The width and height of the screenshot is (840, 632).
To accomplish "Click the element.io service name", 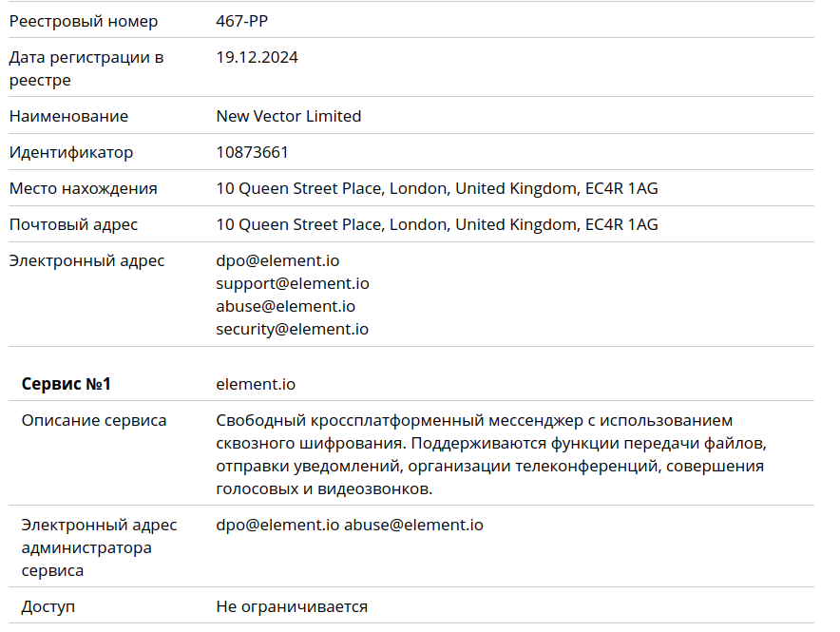I will [256, 384].
